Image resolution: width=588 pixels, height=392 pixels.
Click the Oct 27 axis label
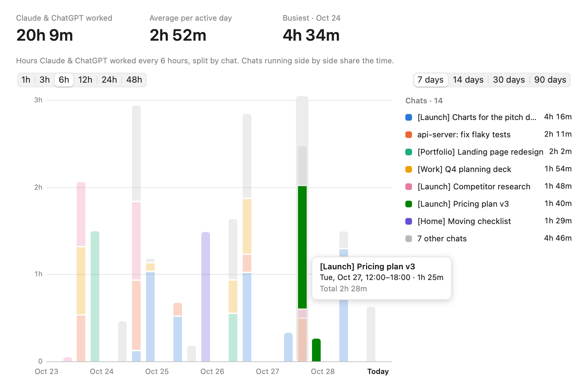pos(268,372)
